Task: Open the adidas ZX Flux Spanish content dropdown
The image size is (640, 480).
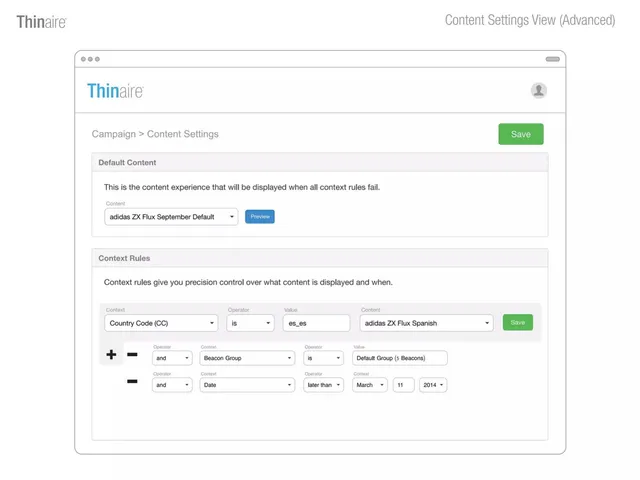Action: click(x=426, y=323)
